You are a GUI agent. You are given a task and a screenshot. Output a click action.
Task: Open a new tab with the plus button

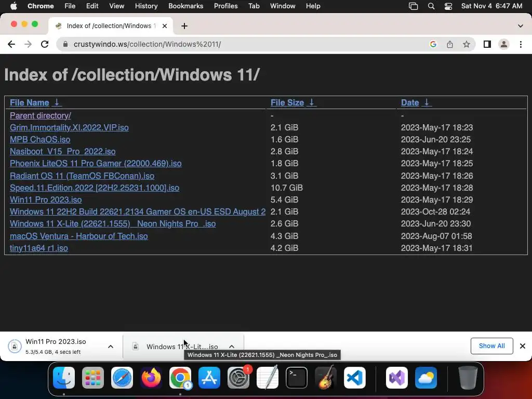coord(184,26)
